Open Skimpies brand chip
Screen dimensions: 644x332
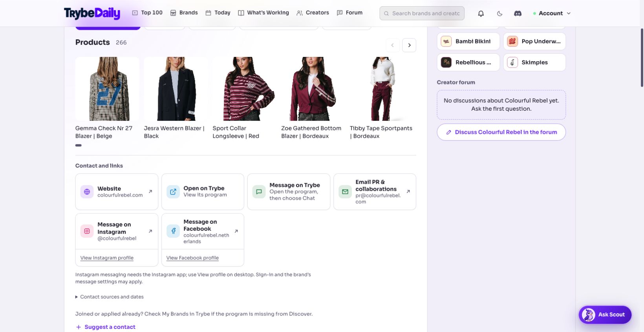pyautogui.click(x=534, y=62)
